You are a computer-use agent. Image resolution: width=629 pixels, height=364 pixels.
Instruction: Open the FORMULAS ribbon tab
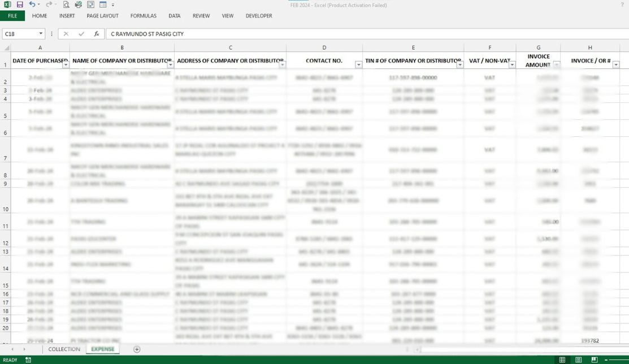(x=143, y=16)
